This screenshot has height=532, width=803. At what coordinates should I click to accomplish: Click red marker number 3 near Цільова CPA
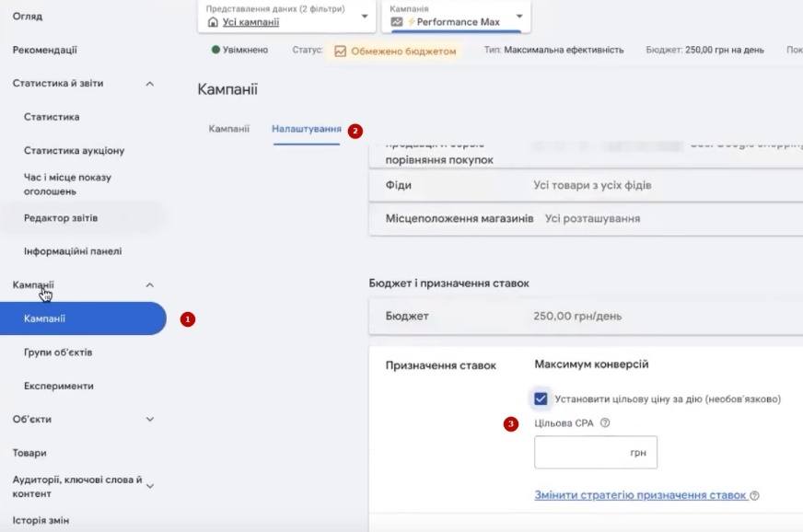[x=510, y=424]
